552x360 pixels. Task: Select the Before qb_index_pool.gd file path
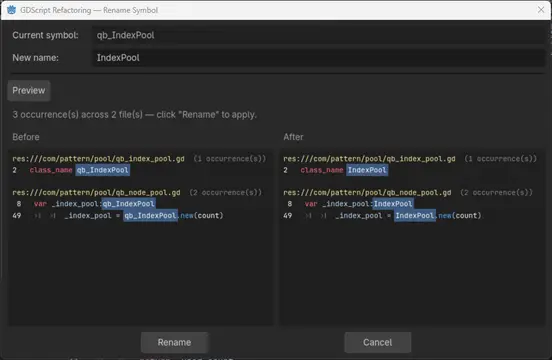(x=99, y=159)
